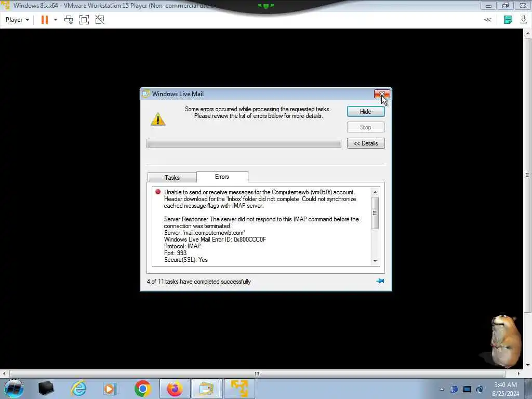This screenshot has width=532, height=399.
Task: Open Firefox from the taskbar
Action: pos(175,389)
